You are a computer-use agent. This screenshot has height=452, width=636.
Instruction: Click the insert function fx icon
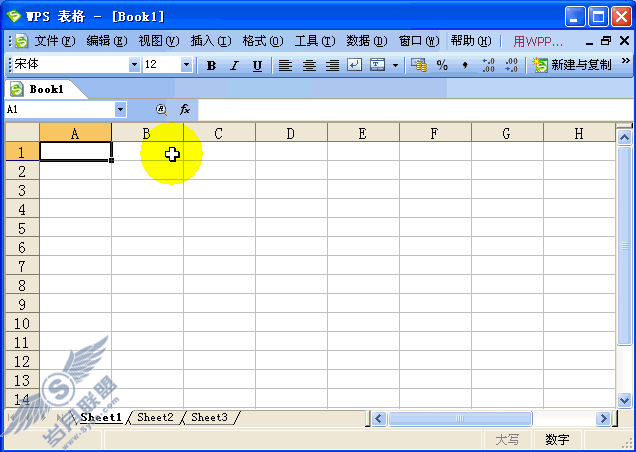pyautogui.click(x=185, y=109)
